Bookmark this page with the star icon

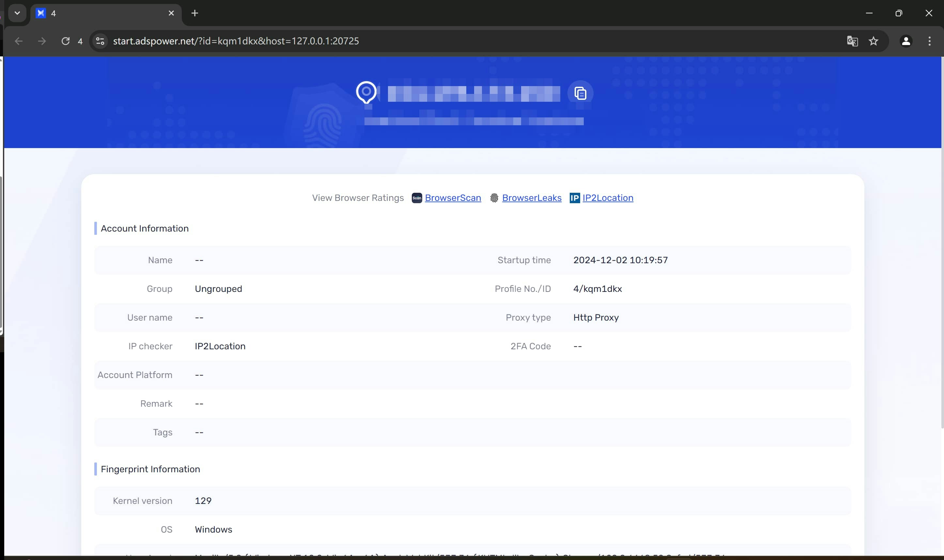[x=874, y=41]
